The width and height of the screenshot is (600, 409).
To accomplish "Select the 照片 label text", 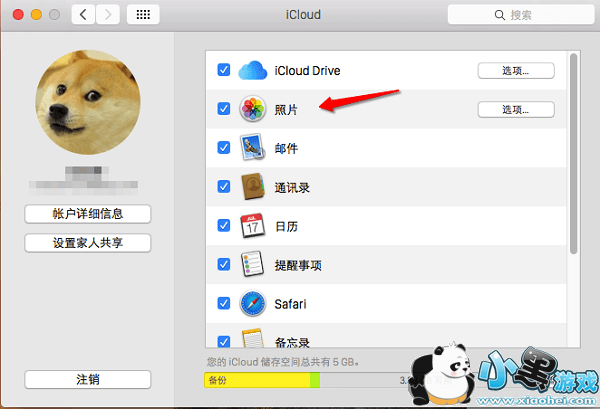I will coord(286,110).
